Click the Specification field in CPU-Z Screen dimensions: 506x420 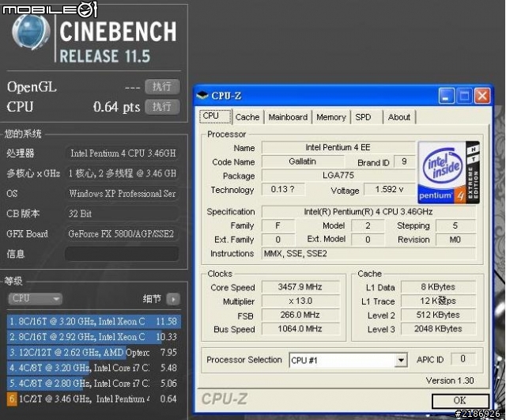click(x=368, y=212)
